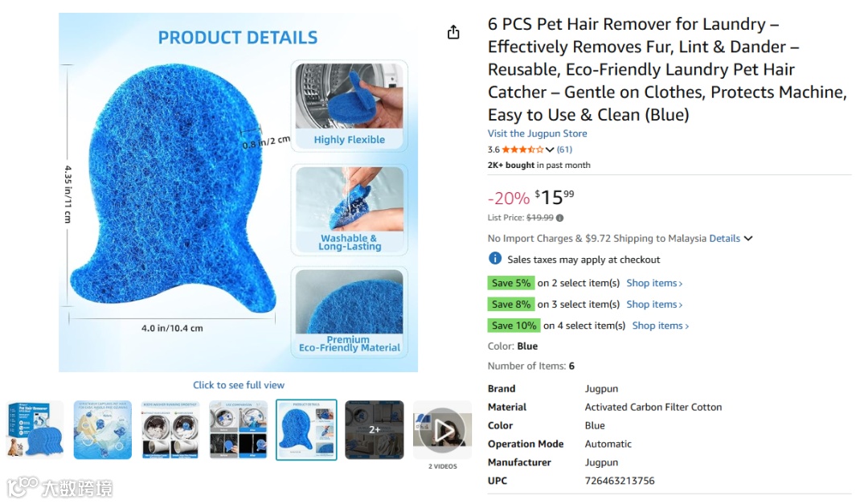Select the product box packaging thumbnail

[35, 430]
